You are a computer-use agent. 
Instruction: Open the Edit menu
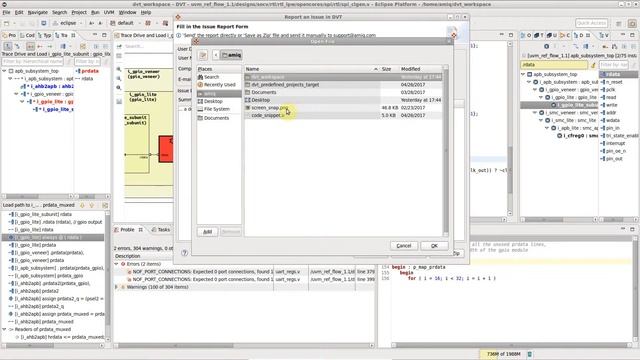[x=19, y=13]
